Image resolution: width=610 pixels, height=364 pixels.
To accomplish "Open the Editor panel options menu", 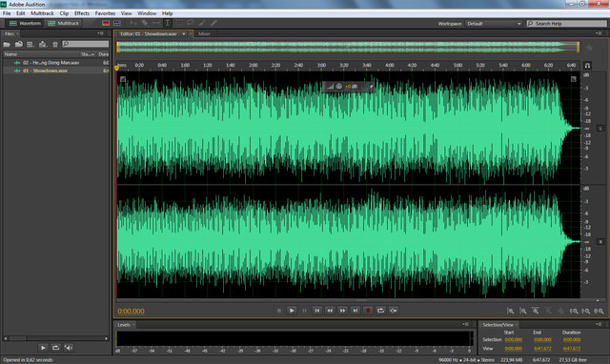I will click(x=599, y=33).
